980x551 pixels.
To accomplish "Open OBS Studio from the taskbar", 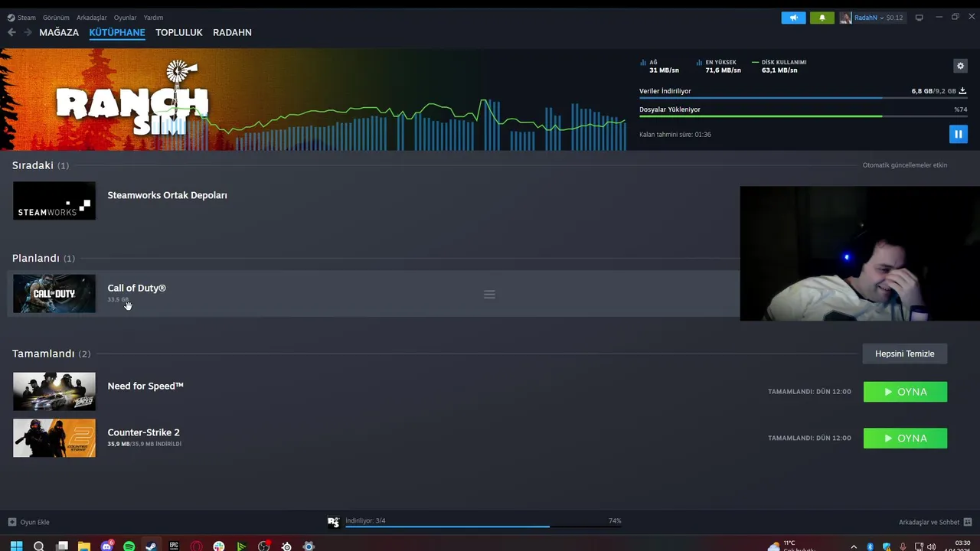I will pyautogui.click(x=264, y=546).
